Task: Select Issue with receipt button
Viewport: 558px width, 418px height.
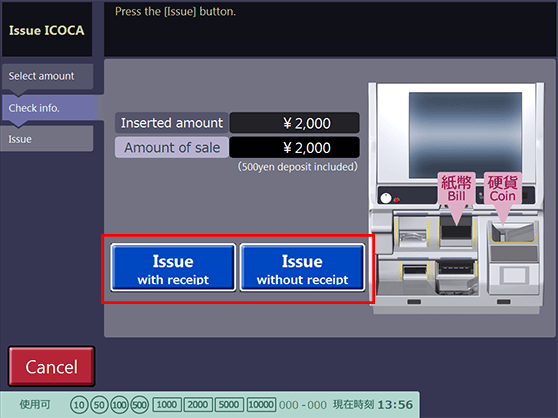Action: click(x=173, y=268)
